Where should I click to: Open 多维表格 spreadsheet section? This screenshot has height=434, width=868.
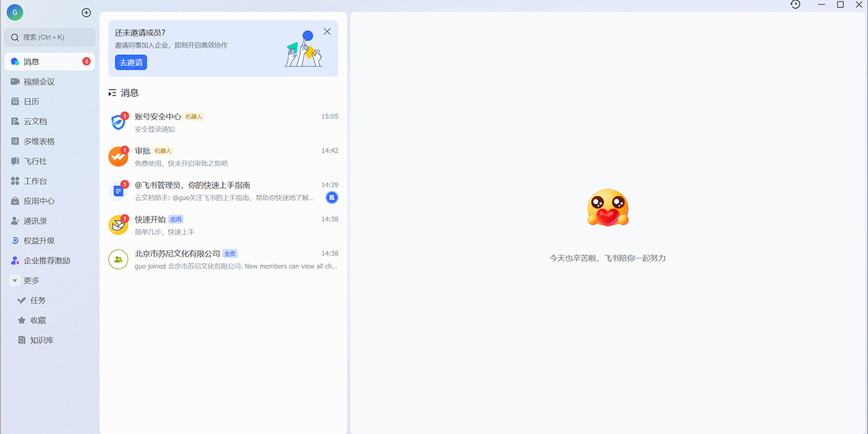coord(39,142)
